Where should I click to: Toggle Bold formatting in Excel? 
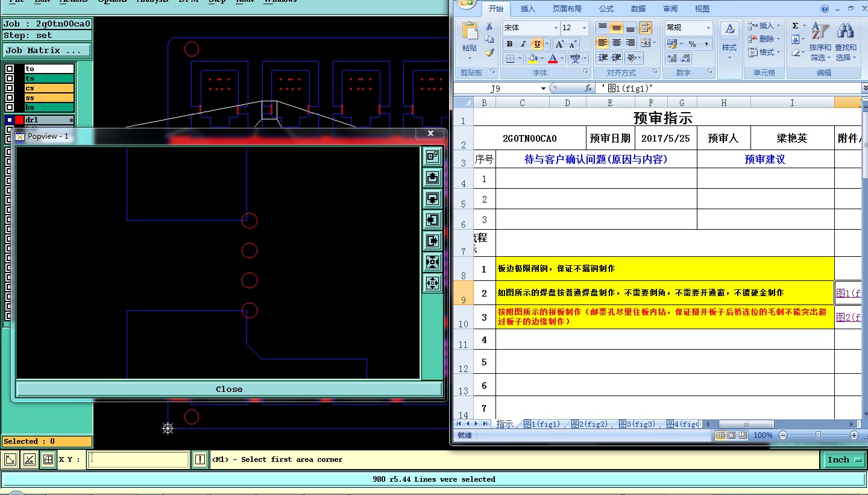pyautogui.click(x=509, y=44)
